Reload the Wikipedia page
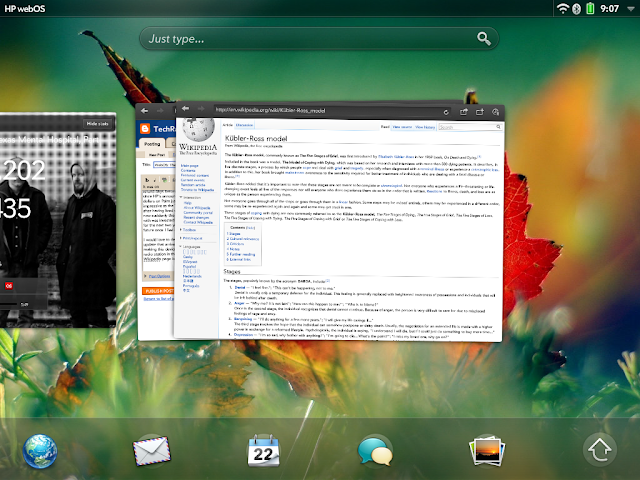Image resolution: width=640 pixels, height=480 pixels. click(446, 112)
